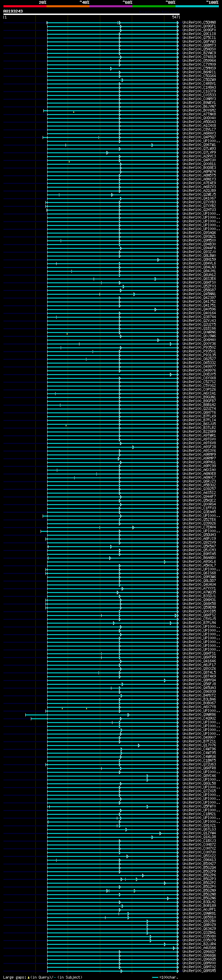This screenshot has width=222, height=980.
Task: Select UniRef100_B5G2P2 entry label
Action: (x=199, y=883)
